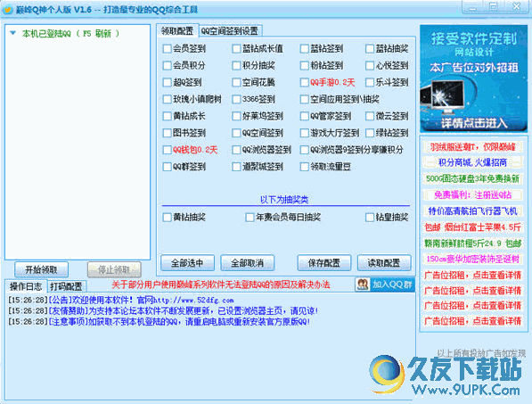This screenshot has width=532, height=404.
Task: Tick the 乐斗签到 checkbox
Action: click(x=370, y=82)
